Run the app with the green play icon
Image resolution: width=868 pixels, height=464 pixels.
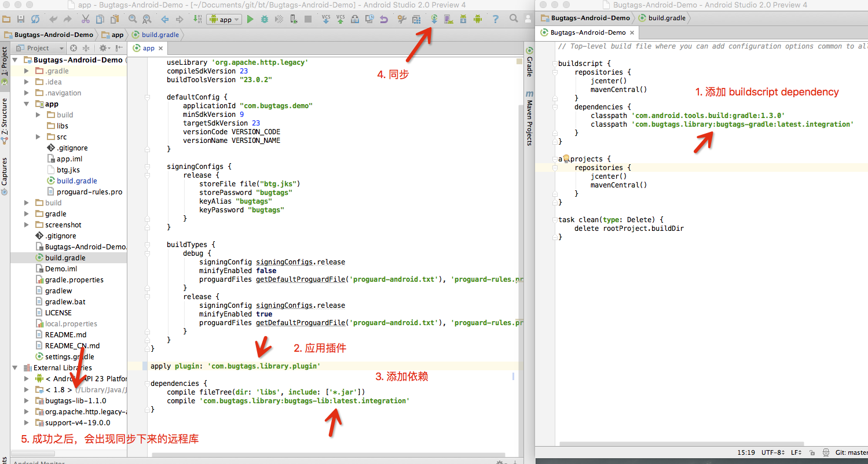point(250,19)
